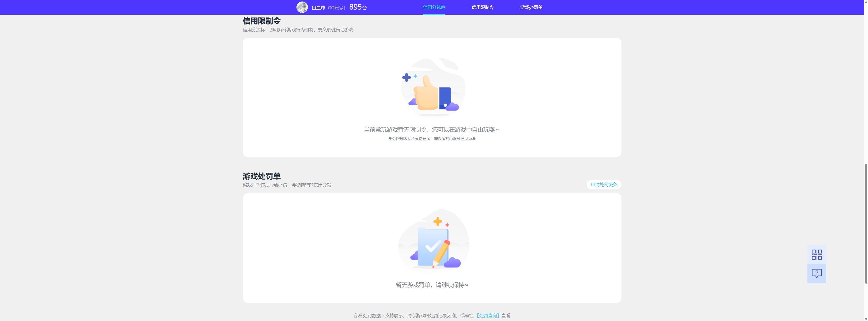Viewport: 868px width, 321px height.
Task: Click the 信用限制令 section heading
Action: point(261,21)
